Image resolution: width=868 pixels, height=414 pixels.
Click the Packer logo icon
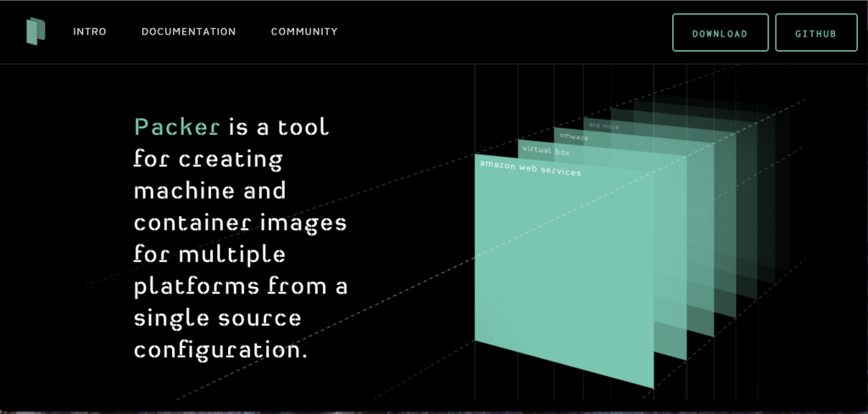pos(36,31)
